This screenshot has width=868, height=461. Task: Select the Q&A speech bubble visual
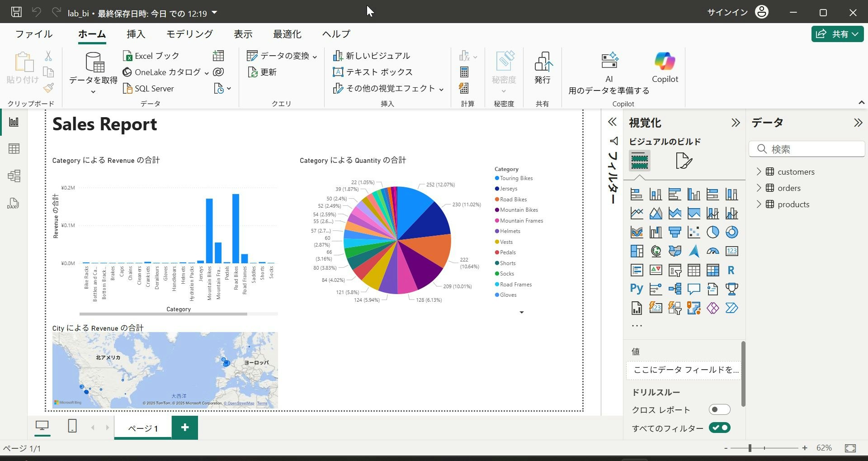[x=693, y=289]
